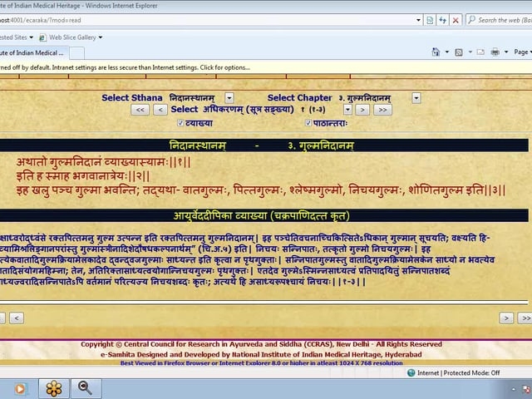Click the sutra line starting इह खलु पञ्च गुल्मा

coord(261,190)
